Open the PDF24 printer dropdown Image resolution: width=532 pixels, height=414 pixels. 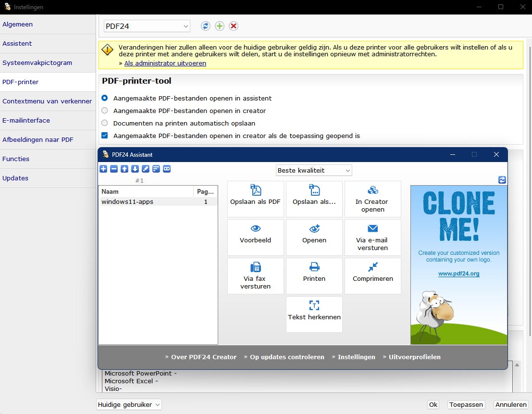click(x=147, y=26)
